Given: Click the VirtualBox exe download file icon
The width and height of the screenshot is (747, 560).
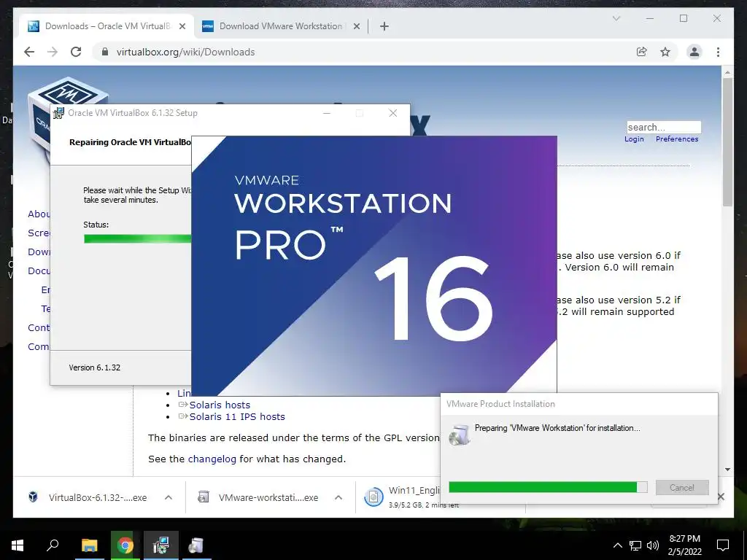Looking at the screenshot, I should (x=33, y=497).
